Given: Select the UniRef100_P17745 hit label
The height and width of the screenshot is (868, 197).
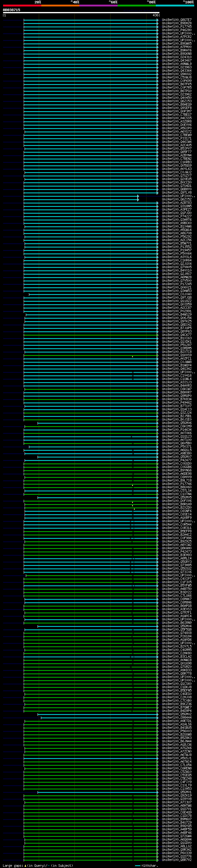Looking at the screenshot, I should tap(176, 27).
